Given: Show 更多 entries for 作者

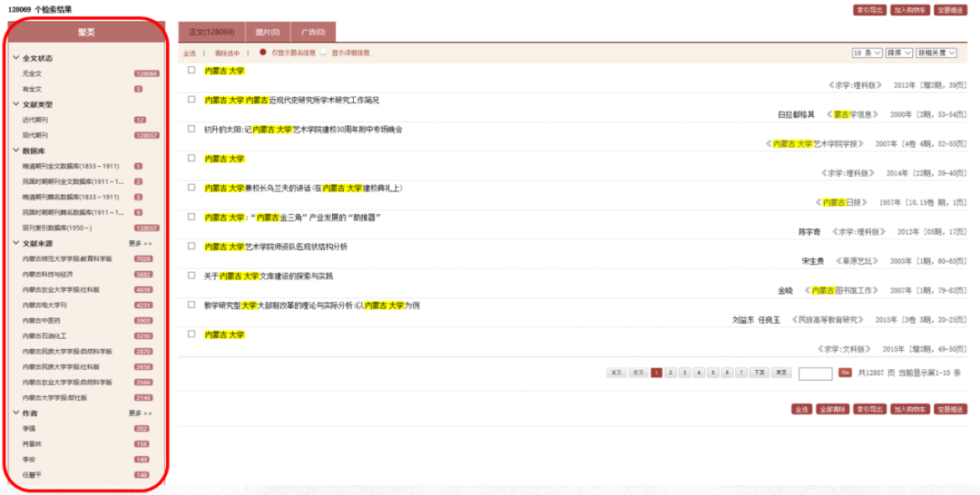Looking at the screenshot, I should pyautogui.click(x=141, y=413).
